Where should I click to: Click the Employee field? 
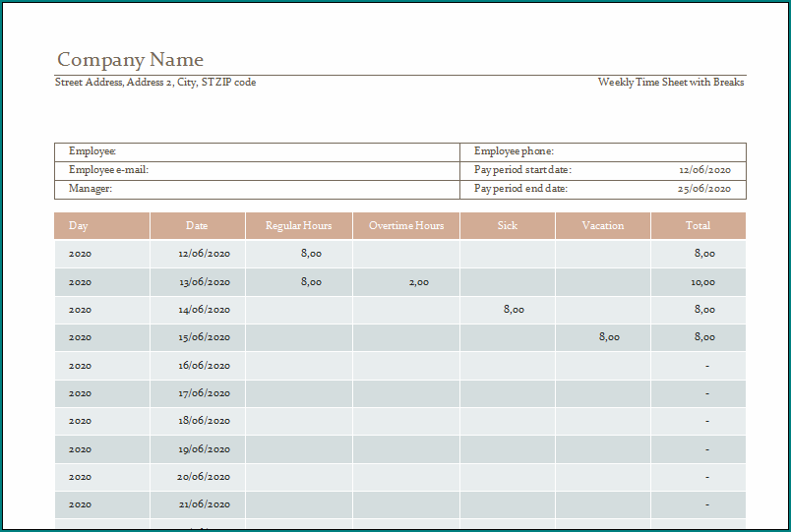[x=258, y=151]
